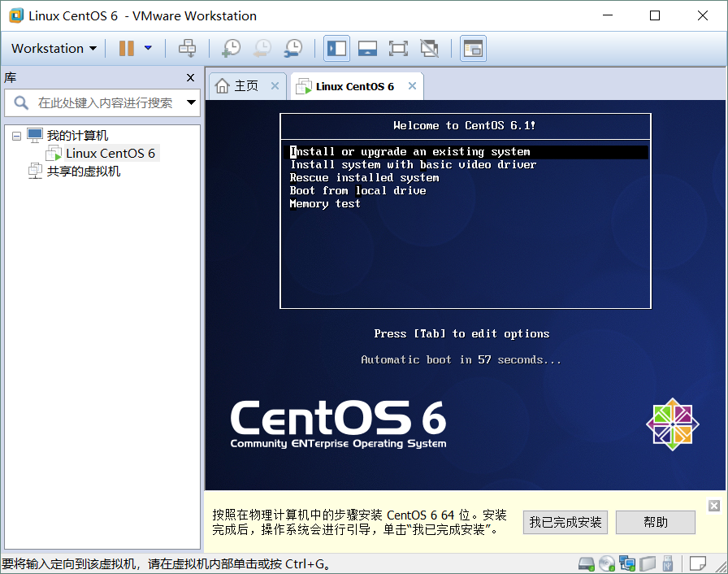
Task: Click the network adapter status icon
Action: [x=627, y=563]
